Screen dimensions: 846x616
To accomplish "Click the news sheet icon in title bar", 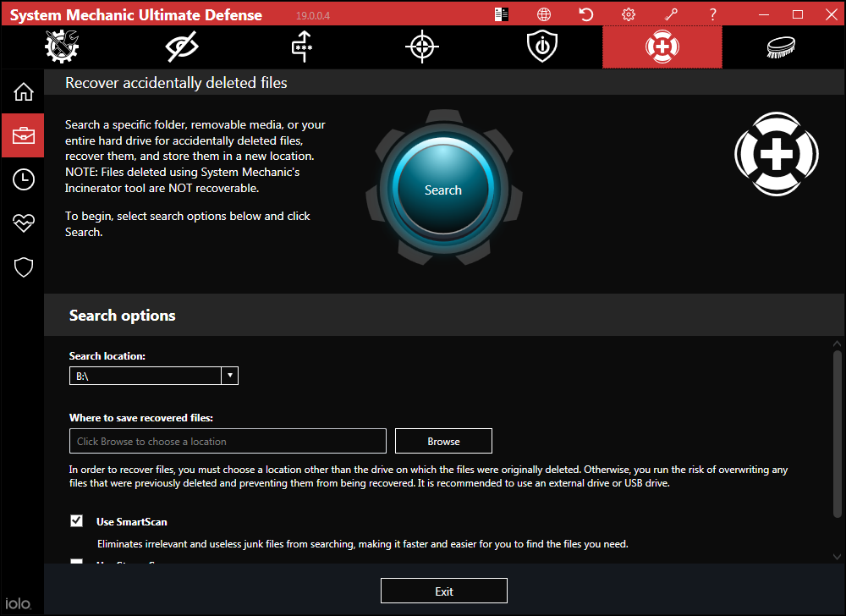I will [x=501, y=14].
